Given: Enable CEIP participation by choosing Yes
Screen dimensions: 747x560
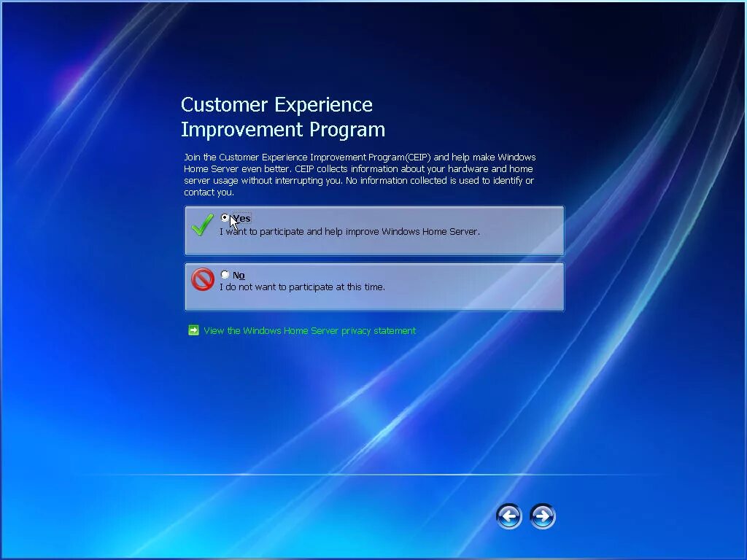Looking at the screenshot, I should coord(225,217).
